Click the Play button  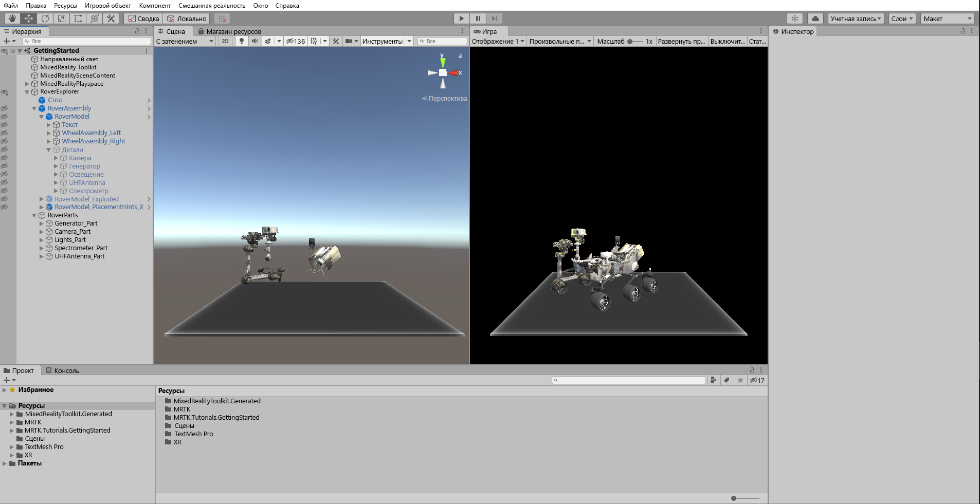[461, 18]
